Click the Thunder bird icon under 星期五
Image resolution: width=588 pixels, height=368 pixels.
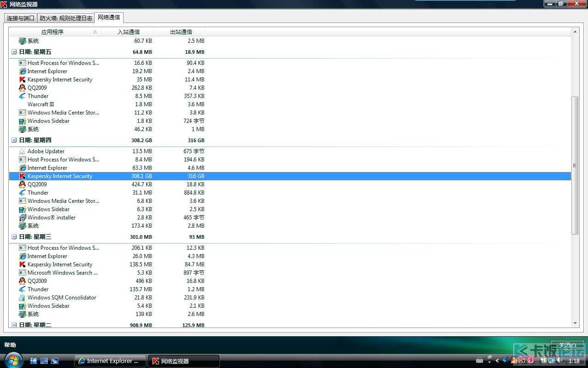point(23,96)
